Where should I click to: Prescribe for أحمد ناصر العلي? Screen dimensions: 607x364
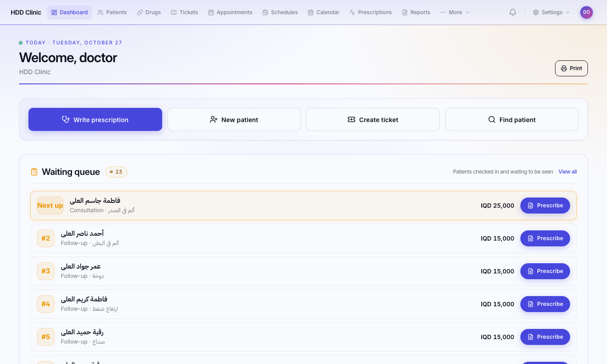pos(545,238)
